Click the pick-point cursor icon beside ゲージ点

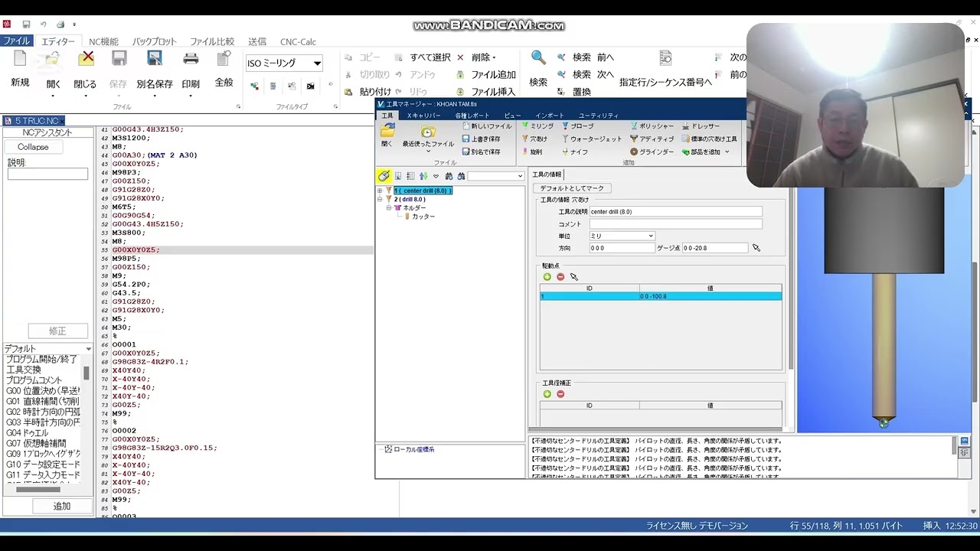point(756,248)
